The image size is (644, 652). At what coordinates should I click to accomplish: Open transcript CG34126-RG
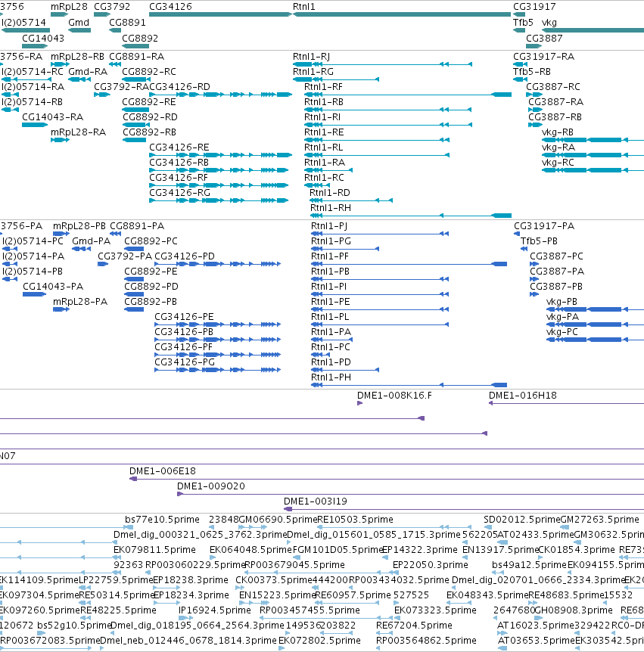pyautogui.click(x=179, y=193)
